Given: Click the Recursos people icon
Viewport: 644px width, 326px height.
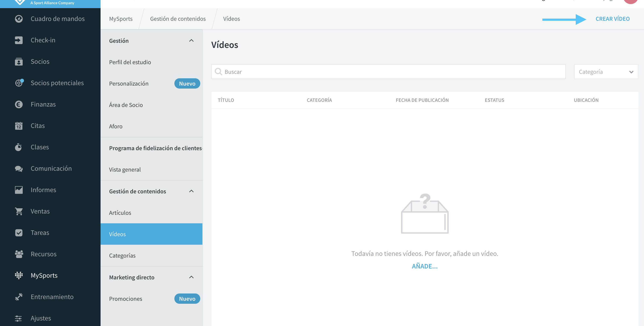Looking at the screenshot, I should coord(19,254).
